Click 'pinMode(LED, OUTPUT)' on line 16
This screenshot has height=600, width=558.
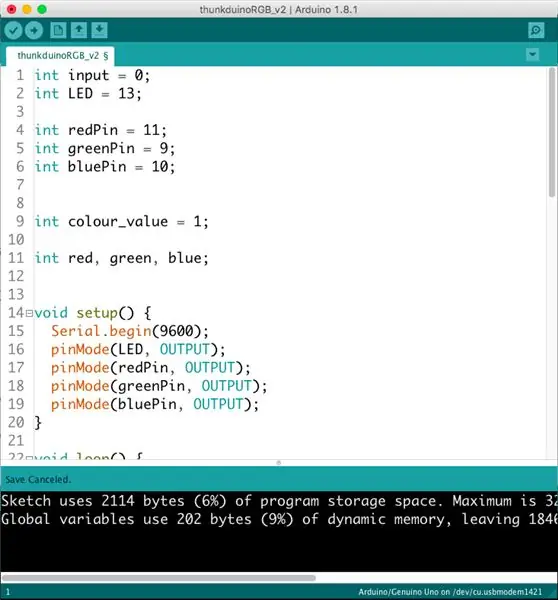[135, 350]
